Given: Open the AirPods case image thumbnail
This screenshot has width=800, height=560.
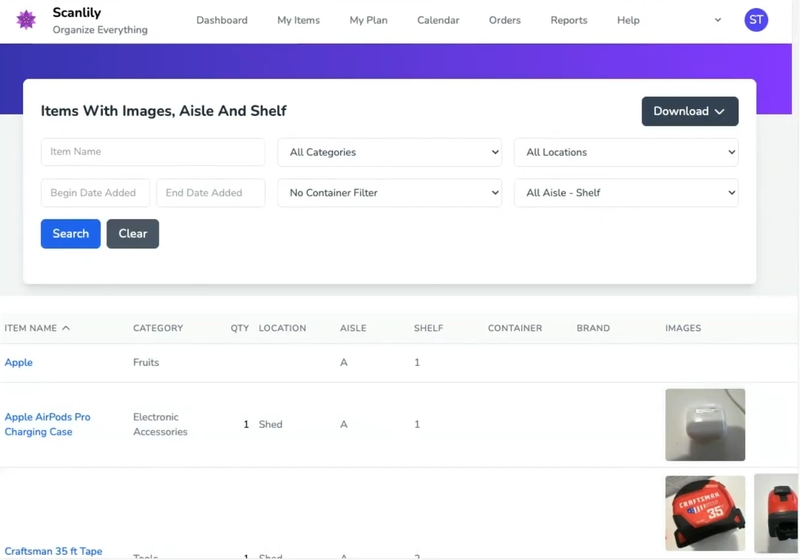Looking at the screenshot, I should click(705, 425).
